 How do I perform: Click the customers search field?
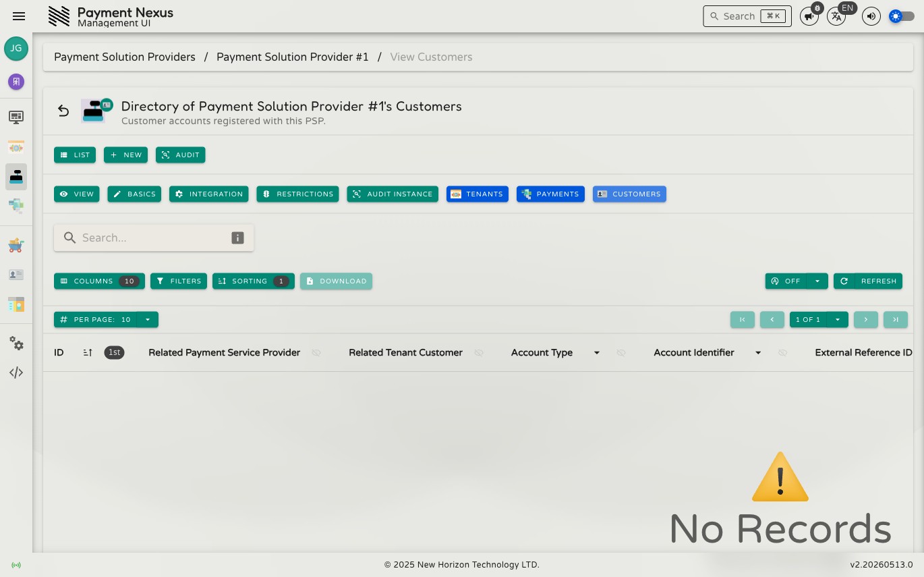coord(154,238)
